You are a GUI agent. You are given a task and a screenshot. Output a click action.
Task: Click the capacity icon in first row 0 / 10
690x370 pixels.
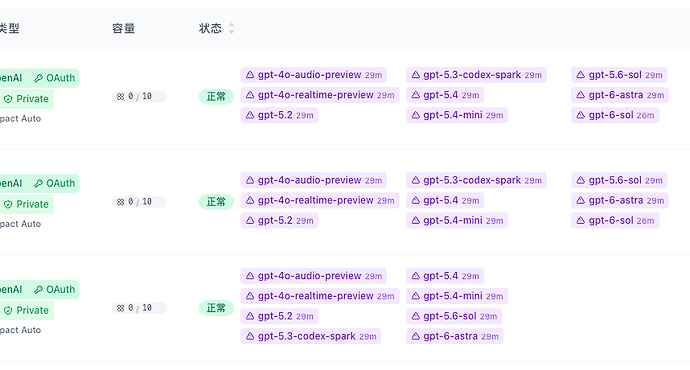121,96
